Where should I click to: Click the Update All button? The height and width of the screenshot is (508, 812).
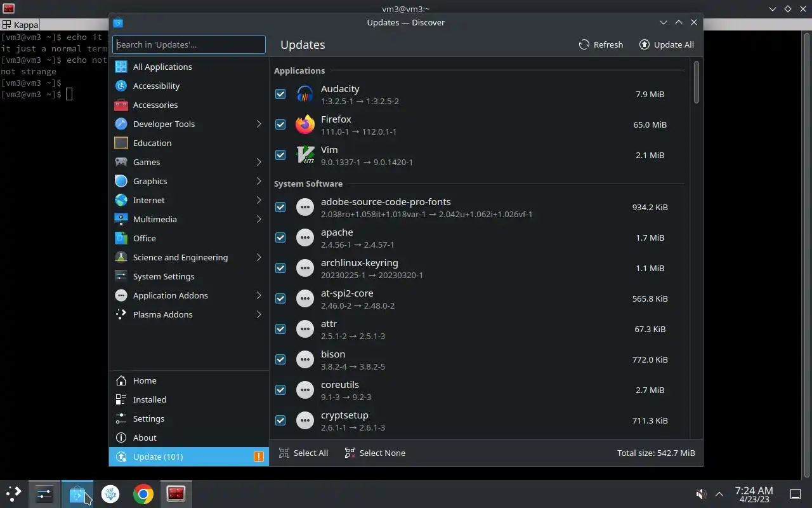pos(666,44)
